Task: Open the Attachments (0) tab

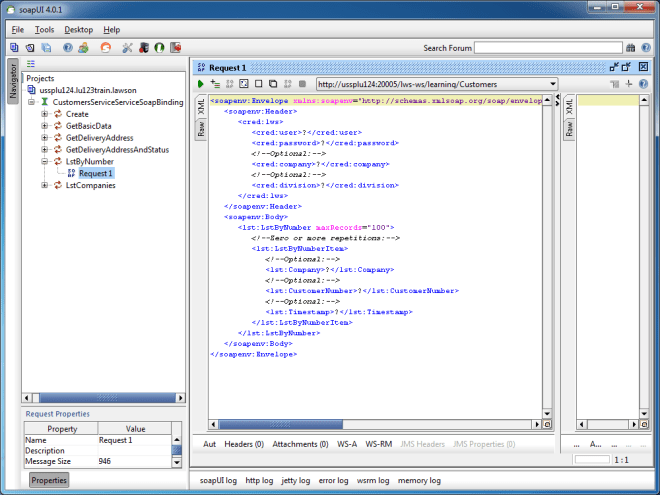Action: [x=299, y=443]
